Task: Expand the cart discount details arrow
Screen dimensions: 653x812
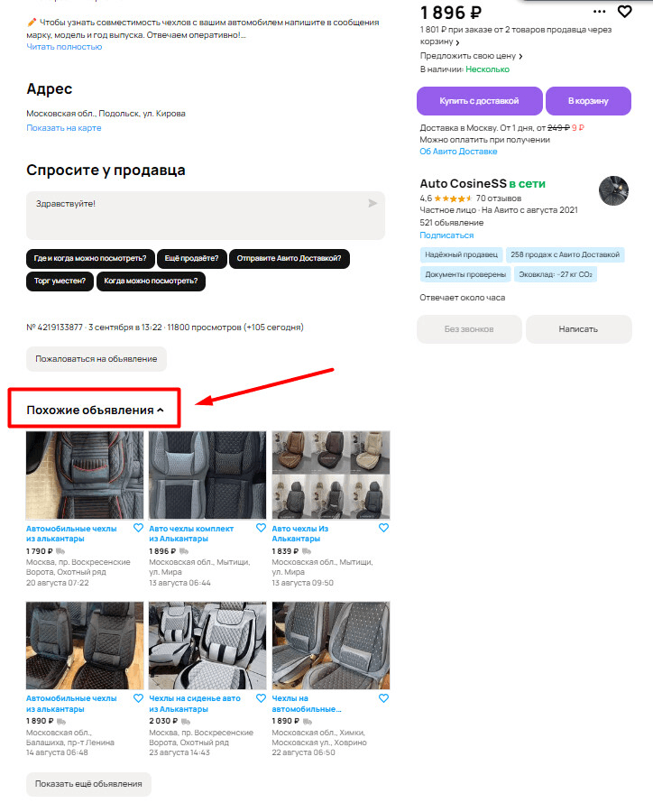Action: tap(458, 42)
